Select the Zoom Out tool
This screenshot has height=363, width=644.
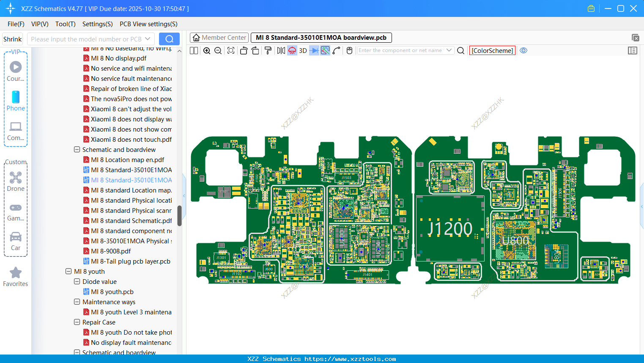(217, 50)
